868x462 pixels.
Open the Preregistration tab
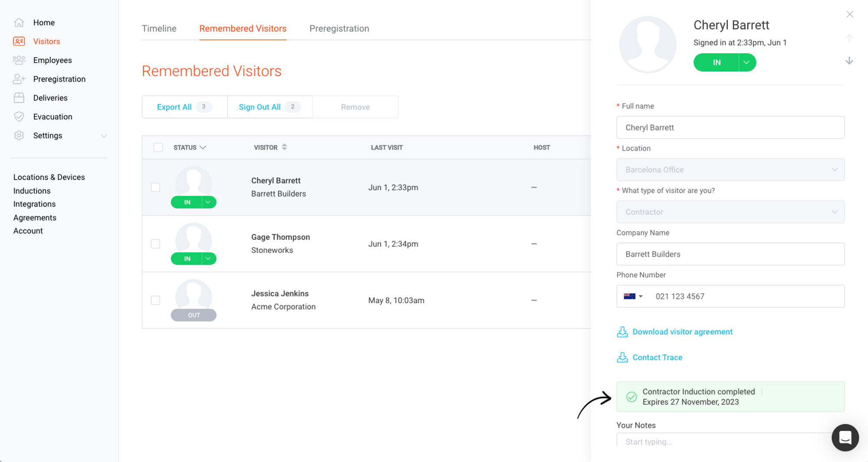tap(339, 28)
